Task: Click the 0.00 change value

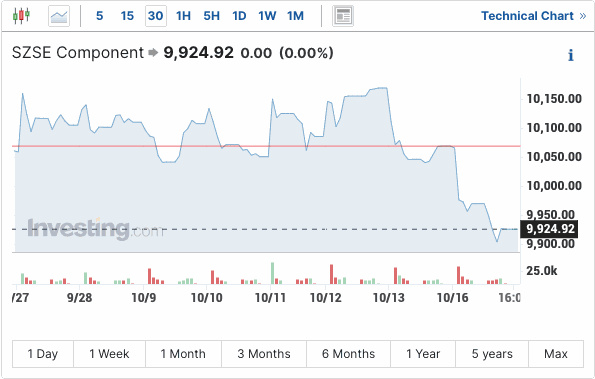Action: click(x=256, y=53)
